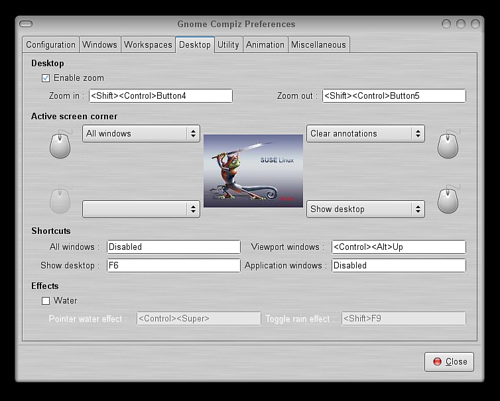This screenshot has height=401, width=500.
Task: Click the first round title bar button
Action: (x=446, y=24)
